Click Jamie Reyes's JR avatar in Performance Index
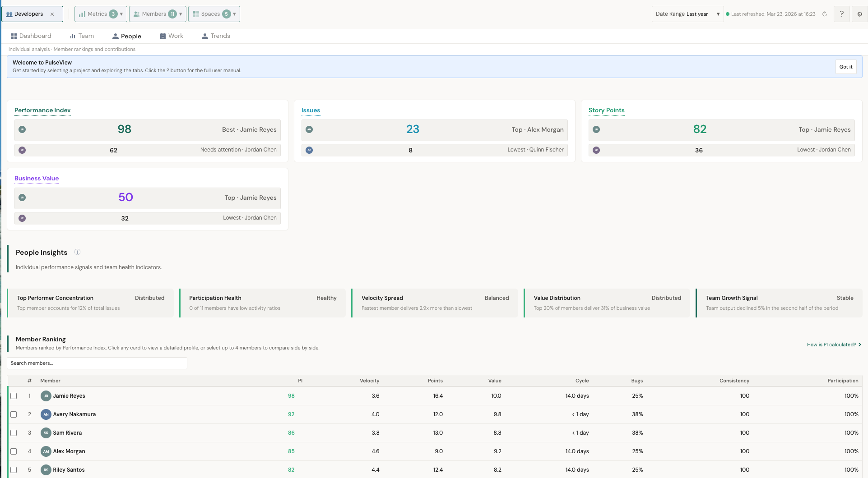The image size is (868, 478). [22, 129]
